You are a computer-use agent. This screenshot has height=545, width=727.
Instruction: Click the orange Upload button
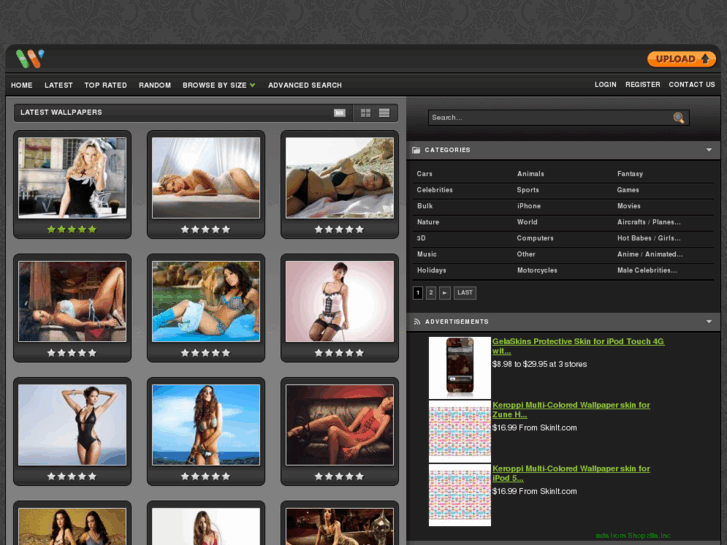click(682, 59)
